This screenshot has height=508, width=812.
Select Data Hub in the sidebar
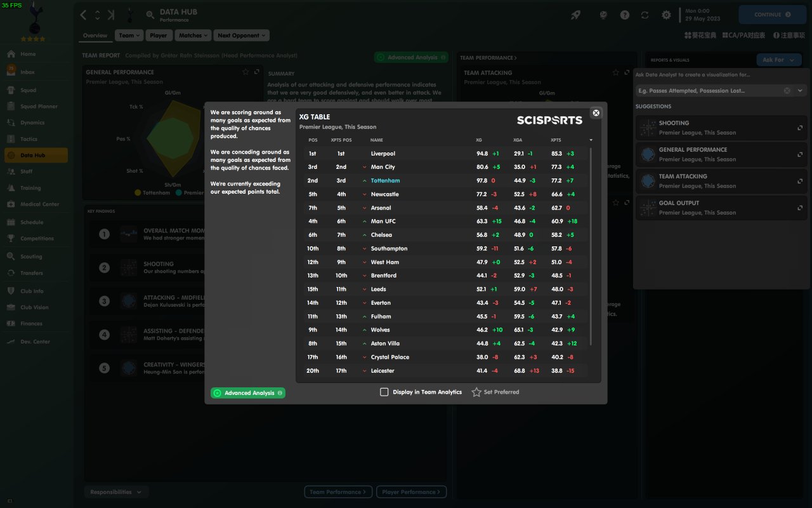[x=35, y=156]
